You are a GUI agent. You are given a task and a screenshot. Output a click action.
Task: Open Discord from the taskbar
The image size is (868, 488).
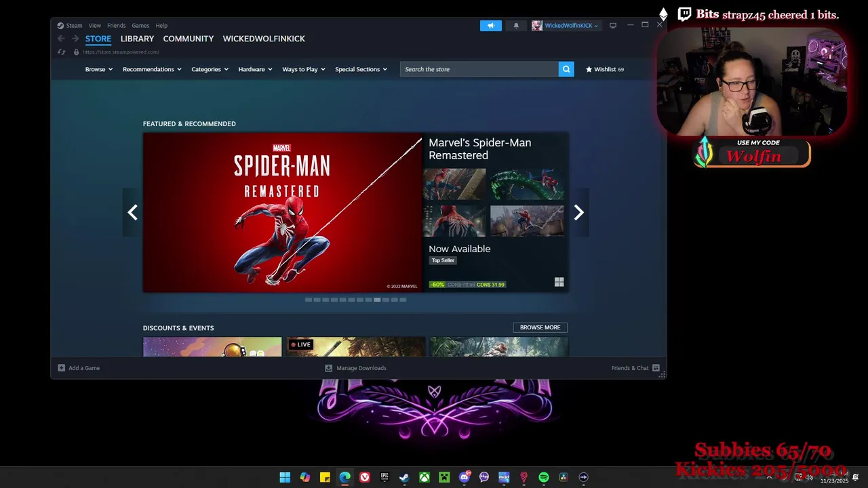464,477
